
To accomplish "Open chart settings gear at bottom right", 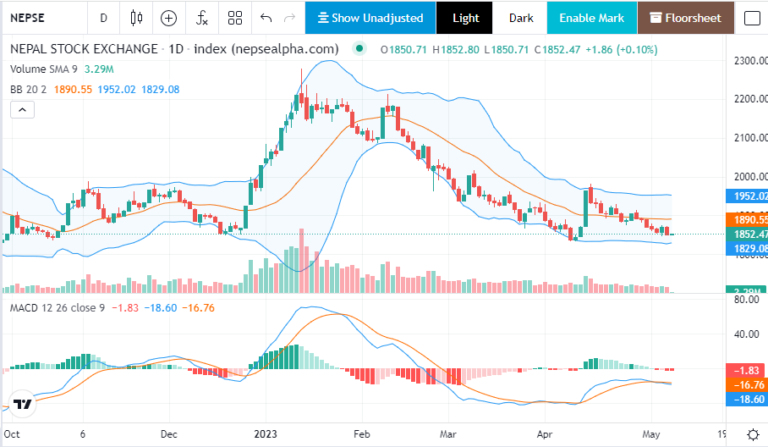I will click(751, 436).
